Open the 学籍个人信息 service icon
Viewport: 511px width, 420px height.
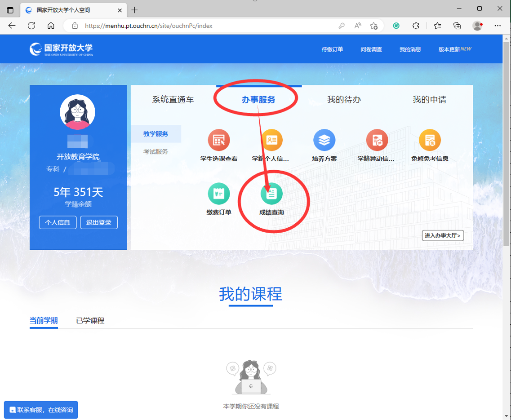click(271, 141)
